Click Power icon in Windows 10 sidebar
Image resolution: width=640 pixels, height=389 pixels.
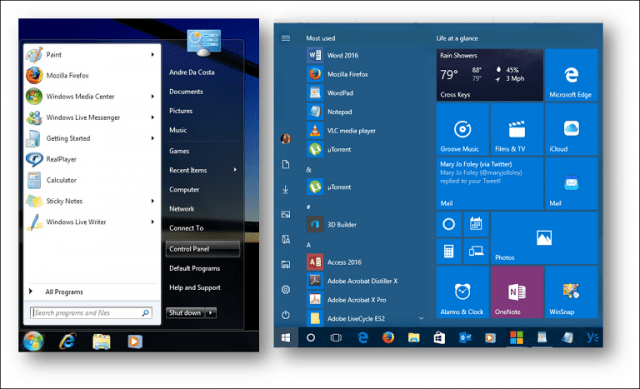point(286,315)
